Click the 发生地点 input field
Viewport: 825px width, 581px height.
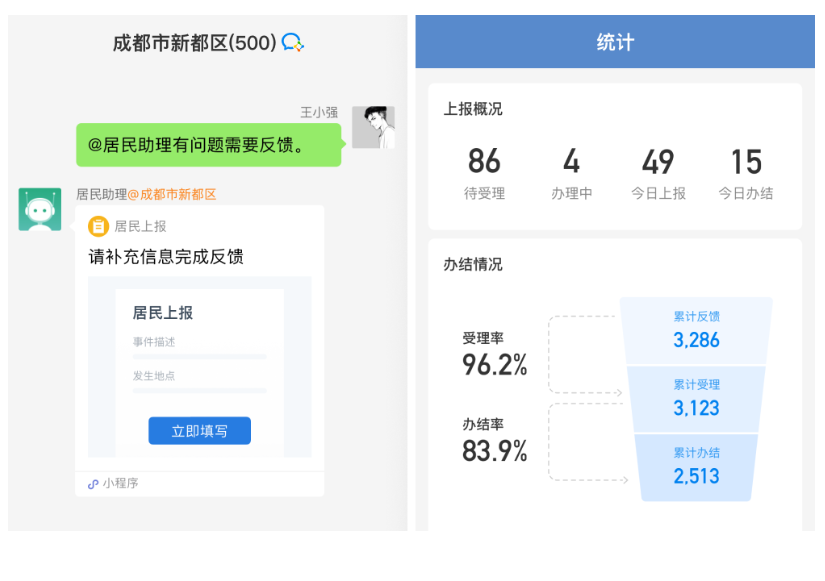199,376
